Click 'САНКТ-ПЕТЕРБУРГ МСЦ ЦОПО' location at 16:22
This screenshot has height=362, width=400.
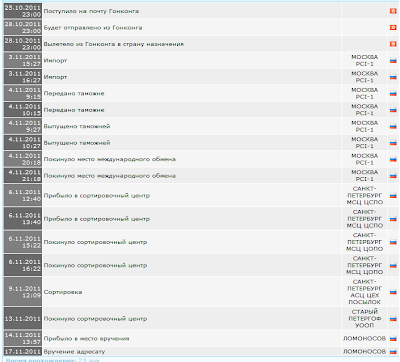364,265
